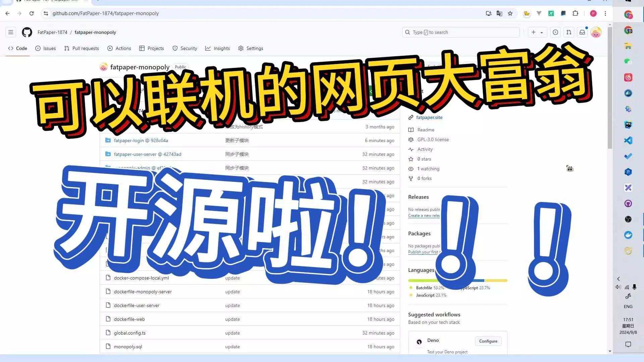This screenshot has height=362, width=644.
Task: Click the GitHub Octocat logo
Action: (27, 32)
